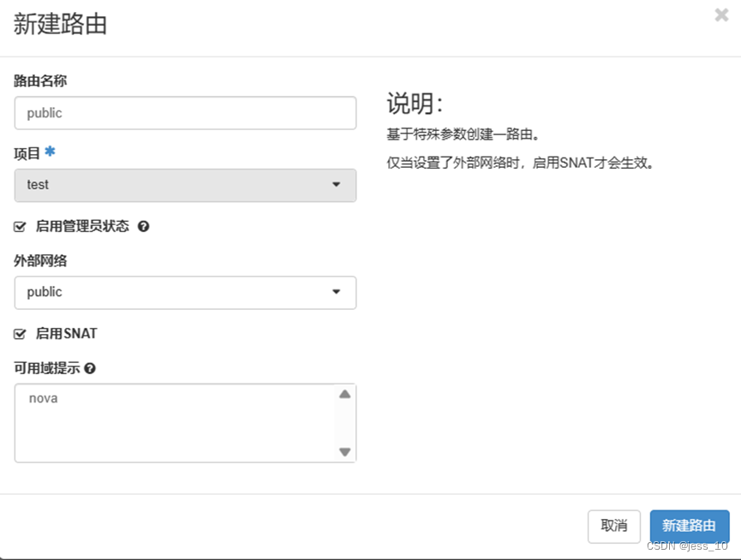The image size is (741, 560).
Task: Click the scroll-up arrow in the availability zone box
Action: [344, 393]
